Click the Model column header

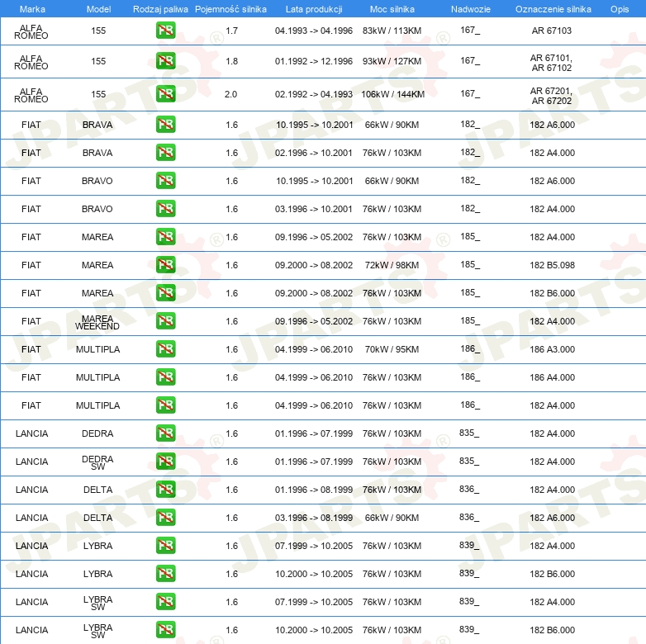98,8
